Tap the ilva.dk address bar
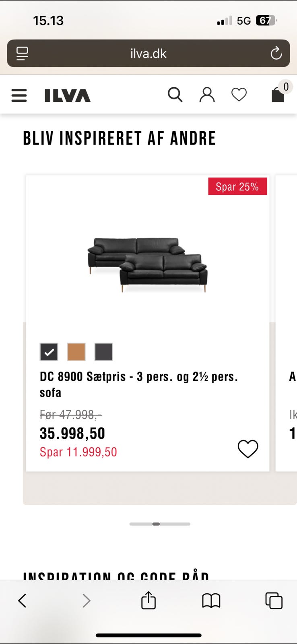This screenshot has height=644, width=297. tap(148, 53)
